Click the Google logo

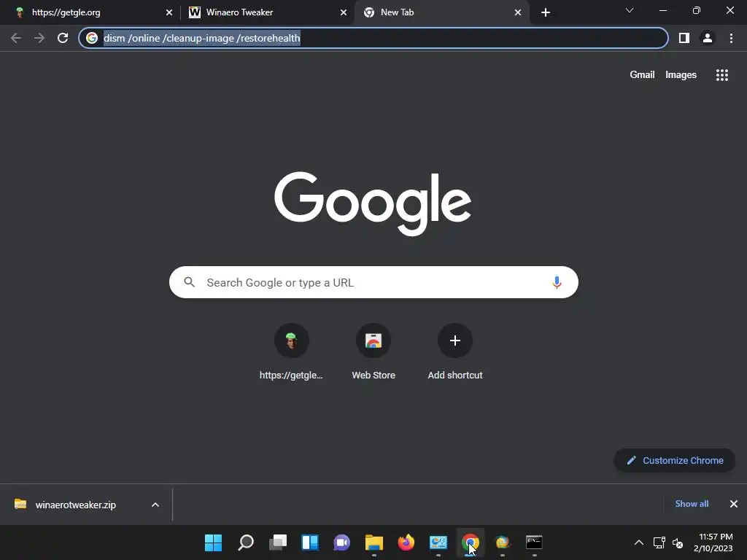click(373, 203)
